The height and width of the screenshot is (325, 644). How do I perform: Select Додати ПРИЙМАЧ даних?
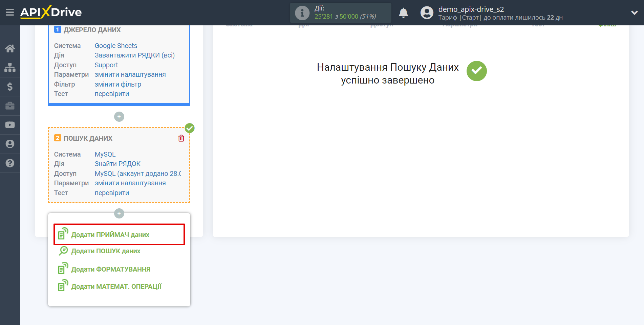pyautogui.click(x=110, y=235)
